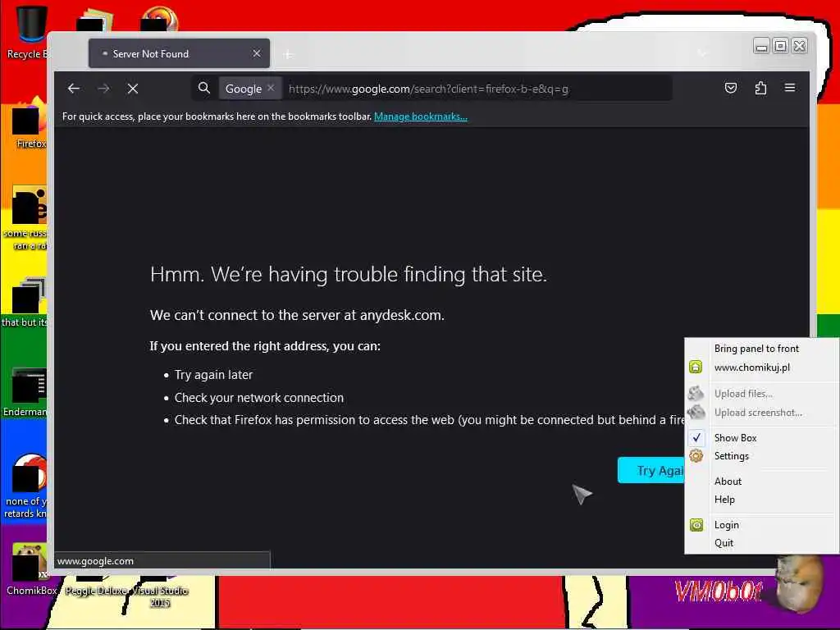Open the list all tabs chevron

(x=702, y=53)
